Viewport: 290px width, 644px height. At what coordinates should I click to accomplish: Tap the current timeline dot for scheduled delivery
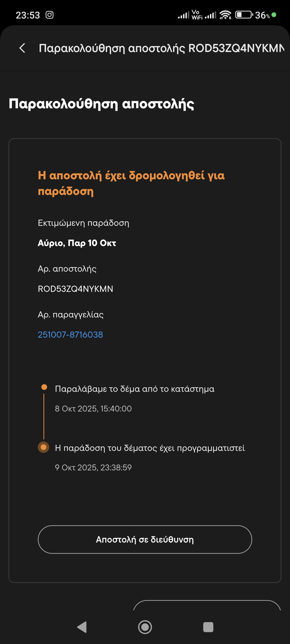pos(43,447)
